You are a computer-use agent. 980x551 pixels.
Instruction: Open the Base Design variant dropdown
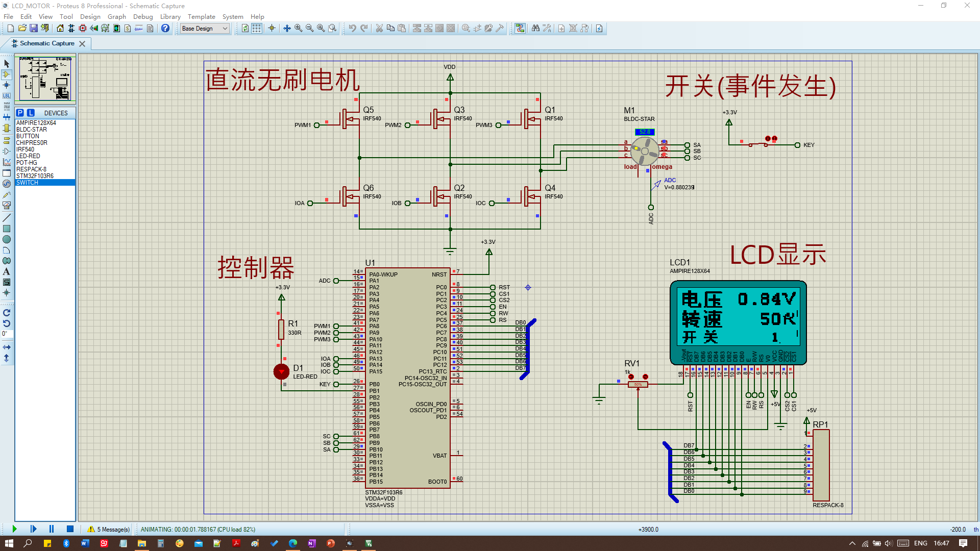pyautogui.click(x=205, y=29)
